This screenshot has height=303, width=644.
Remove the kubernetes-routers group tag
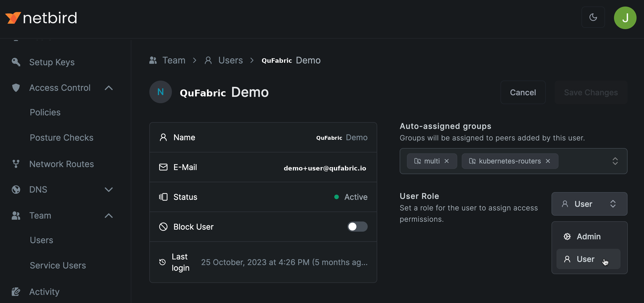548,161
